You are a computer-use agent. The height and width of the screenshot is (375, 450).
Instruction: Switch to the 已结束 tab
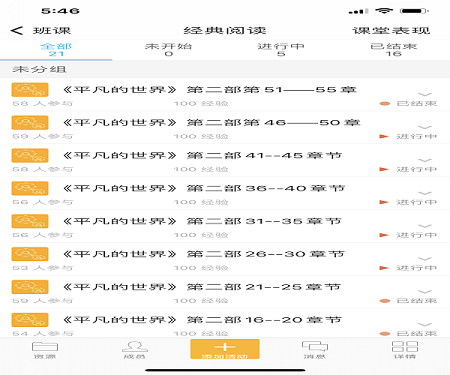click(x=394, y=50)
